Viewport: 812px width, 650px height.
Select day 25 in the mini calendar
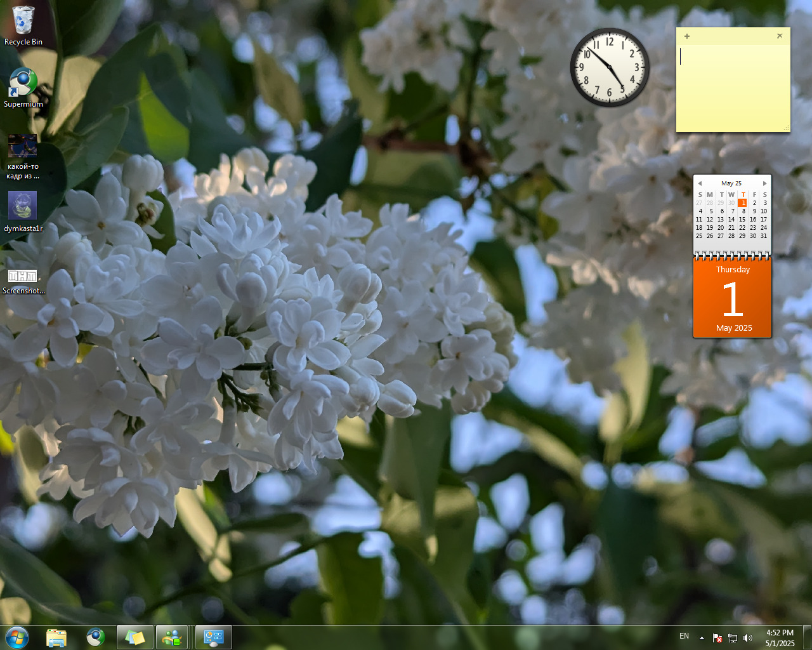point(699,236)
